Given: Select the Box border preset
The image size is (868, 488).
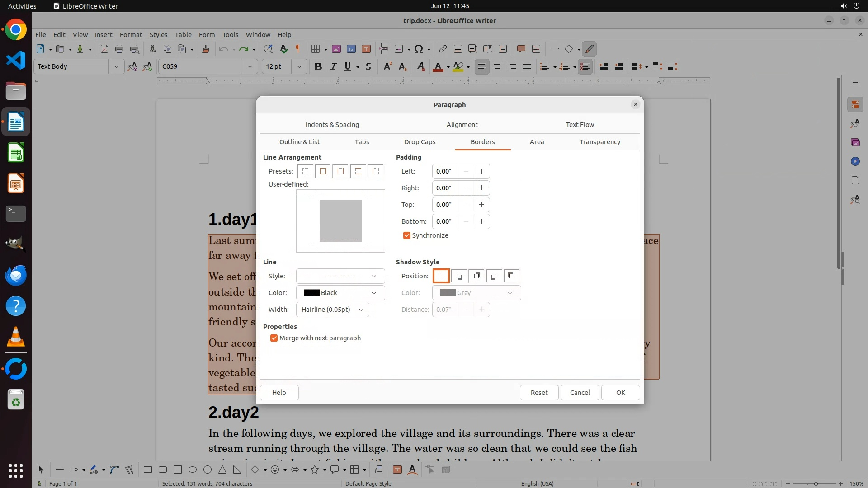Looking at the screenshot, I should tap(323, 171).
